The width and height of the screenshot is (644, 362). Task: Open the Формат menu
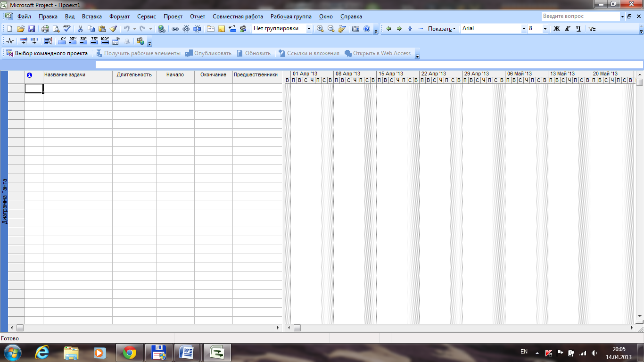[120, 16]
